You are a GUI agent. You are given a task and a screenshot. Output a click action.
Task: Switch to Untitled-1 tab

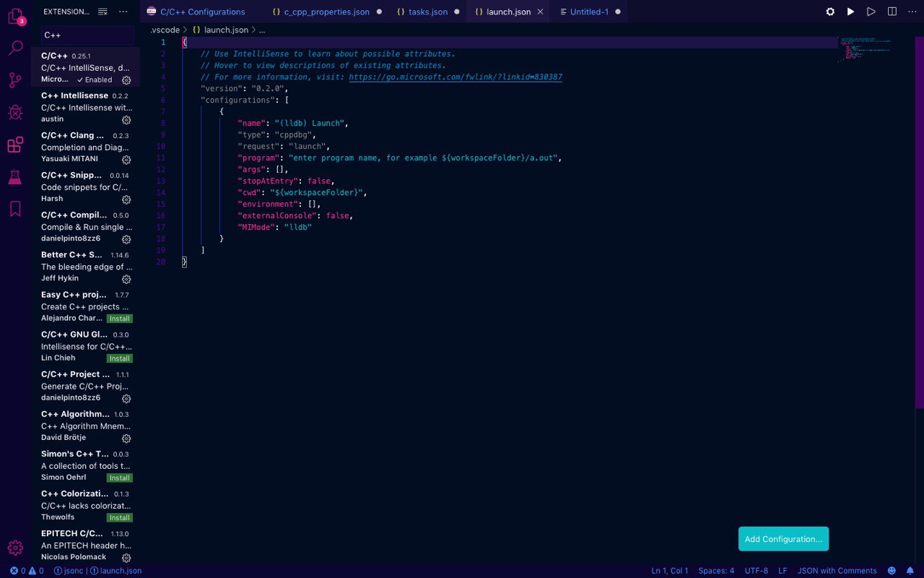tap(590, 12)
